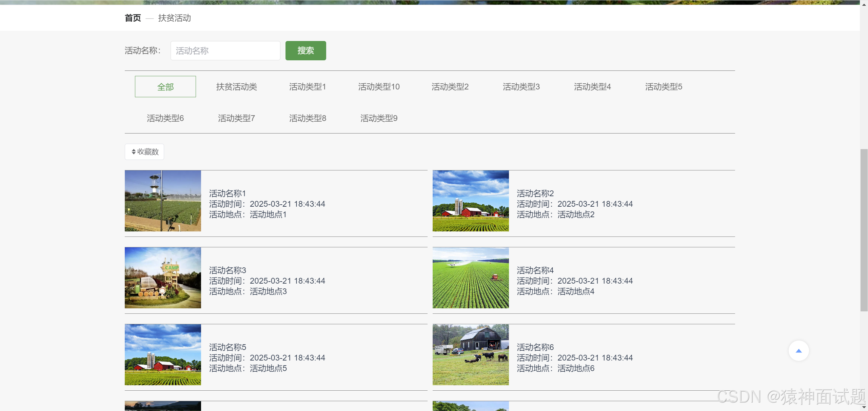Pick the 活动类型9 category

pos(379,118)
